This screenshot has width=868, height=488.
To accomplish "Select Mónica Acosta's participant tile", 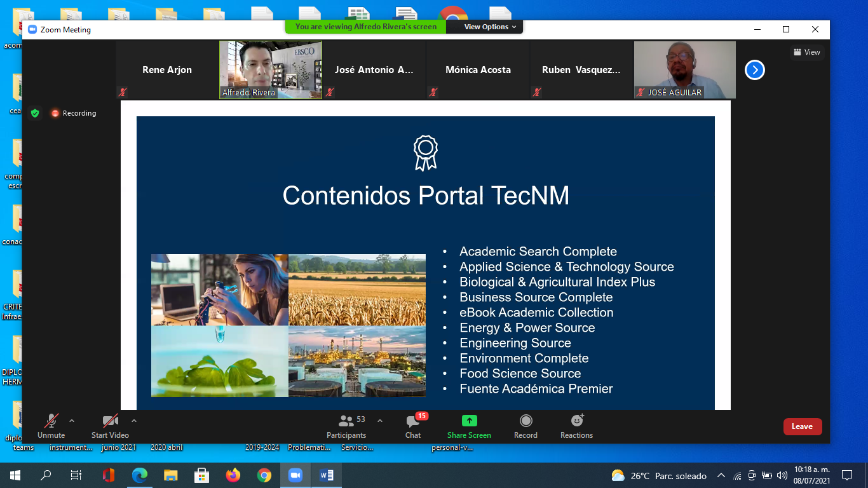I will (x=478, y=70).
